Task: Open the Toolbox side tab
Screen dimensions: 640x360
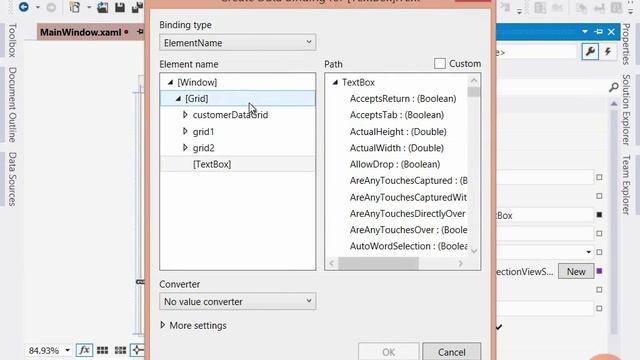Action: 12,40
